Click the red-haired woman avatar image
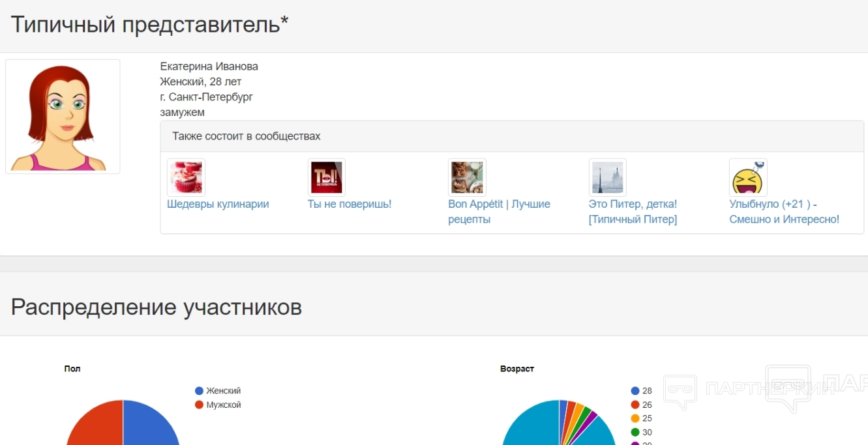 click(63, 117)
